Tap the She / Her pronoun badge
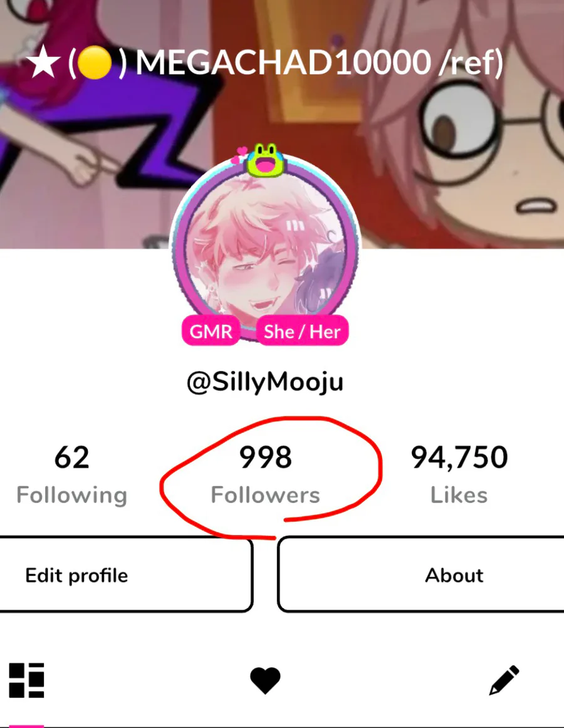 (302, 331)
